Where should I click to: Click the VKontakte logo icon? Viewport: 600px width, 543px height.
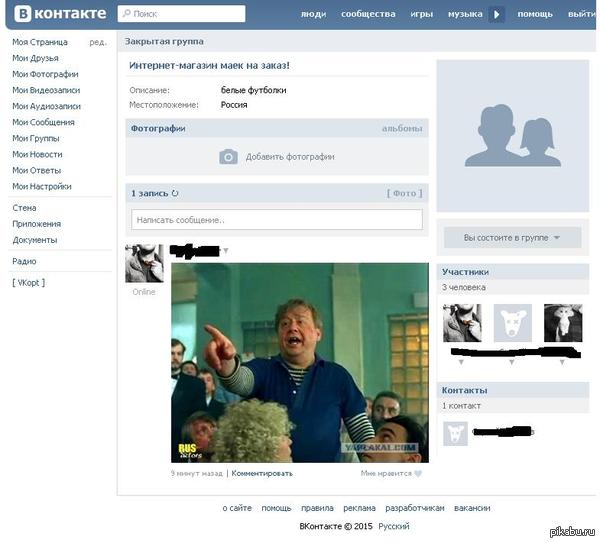(23, 14)
